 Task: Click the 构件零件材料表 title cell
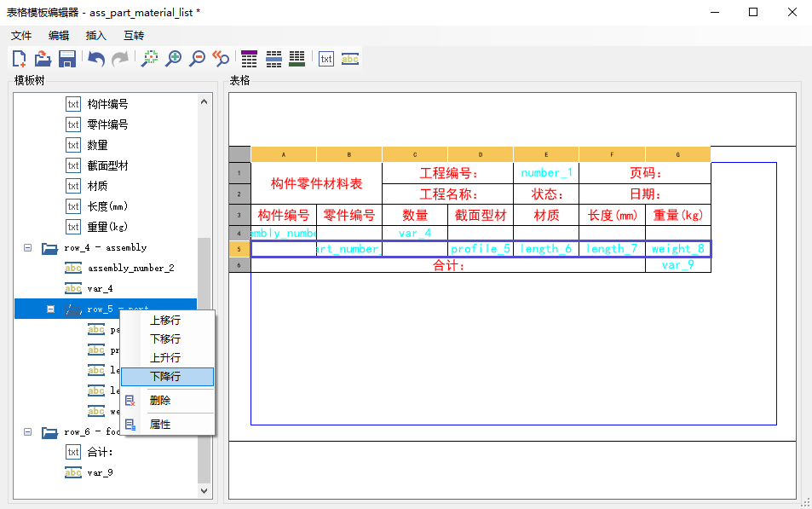[316, 183]
